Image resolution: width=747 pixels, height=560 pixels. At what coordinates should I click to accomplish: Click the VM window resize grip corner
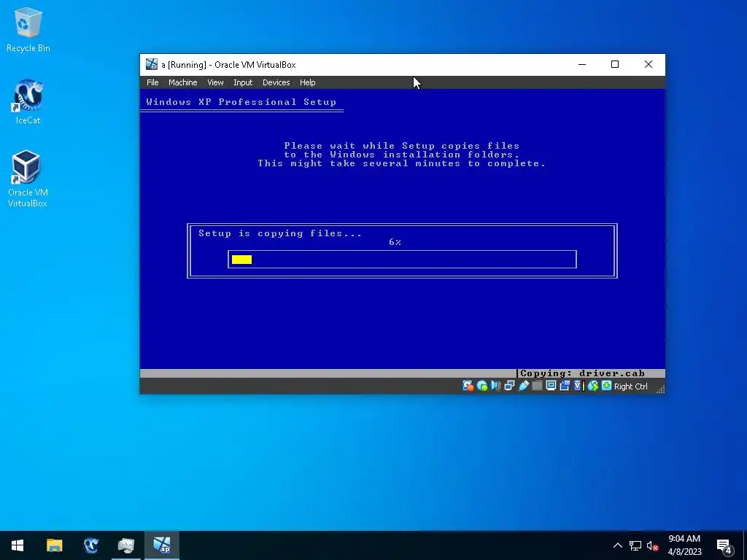pyautogui.click(x=660, y=389)
